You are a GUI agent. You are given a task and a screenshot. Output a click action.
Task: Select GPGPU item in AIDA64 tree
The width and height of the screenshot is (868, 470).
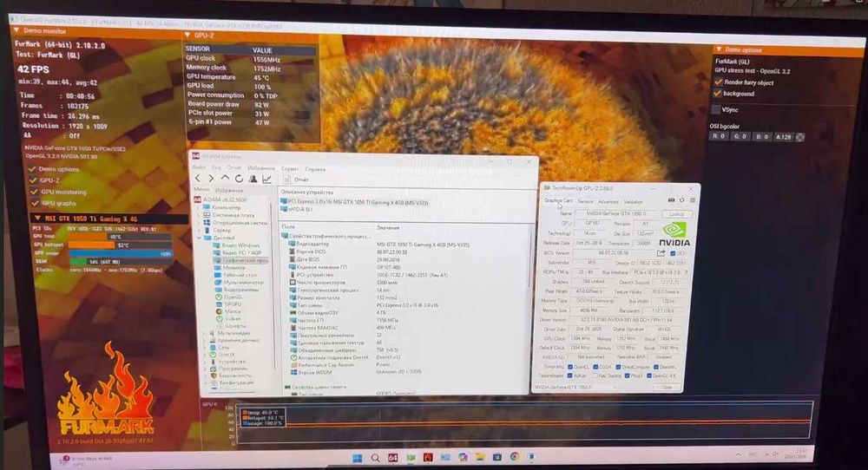[228, 304]
